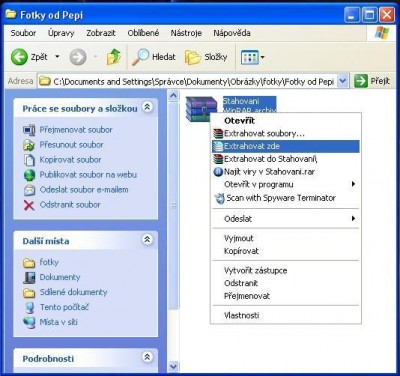Image resolution: width=400 pixels, height=376 pixels.
Task: Go back with the green Zpět arrow
Action: [x=19, y=57]
